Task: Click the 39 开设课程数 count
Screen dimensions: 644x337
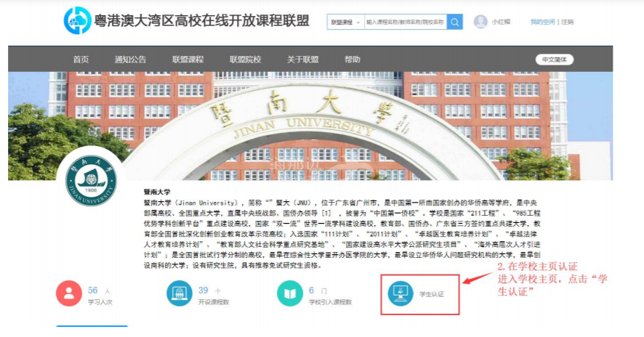Action: click(x=204, y=291)
